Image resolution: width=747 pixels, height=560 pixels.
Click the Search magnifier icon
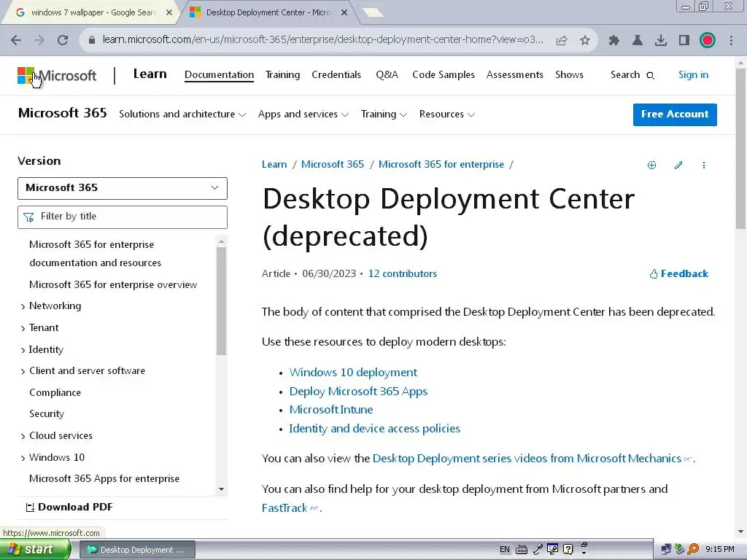pyautogui.click(x=650, y=75)
